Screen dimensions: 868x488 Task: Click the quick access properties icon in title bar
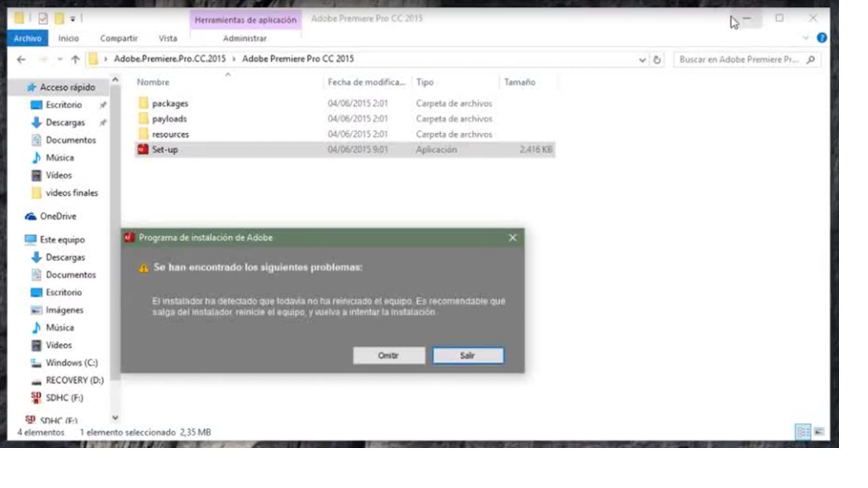pyautogui.click(x=42, y=18)
